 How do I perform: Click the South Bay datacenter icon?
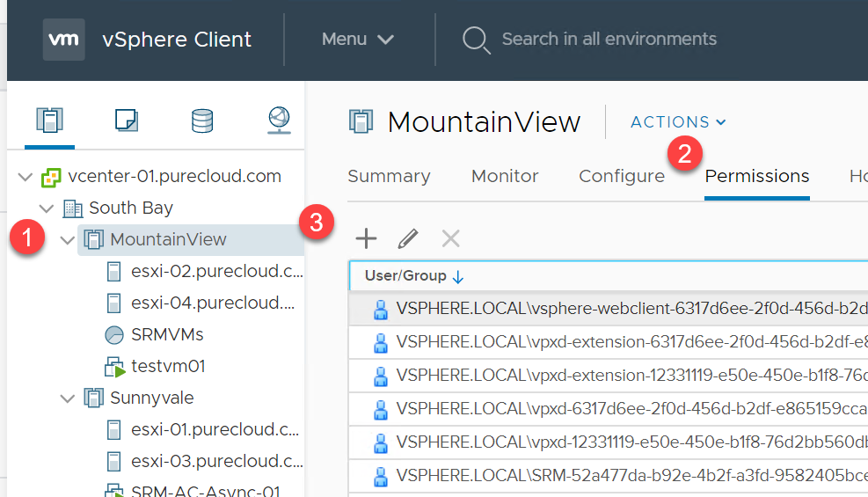pyautogui.click(x=72, y=208)
